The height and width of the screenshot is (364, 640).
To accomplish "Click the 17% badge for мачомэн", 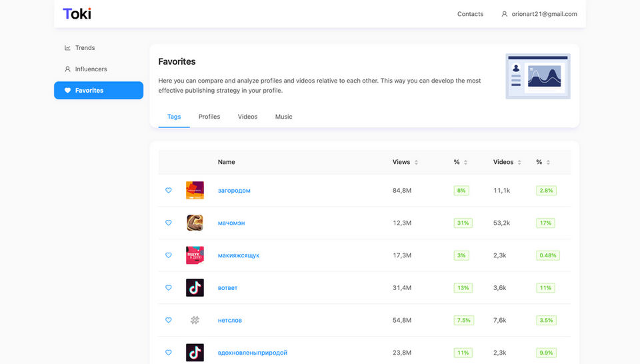I will [x=545, y=223].
